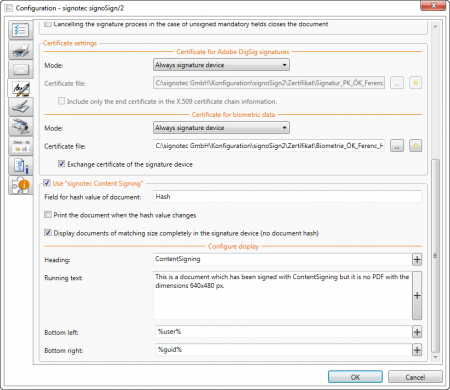
Task: Open the scanner camera settings tab
Action: pos(20,126)
